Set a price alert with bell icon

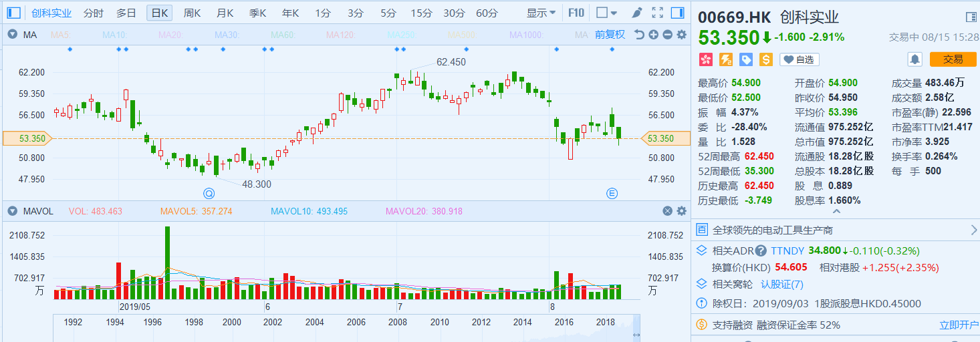[x=914, y=59]
